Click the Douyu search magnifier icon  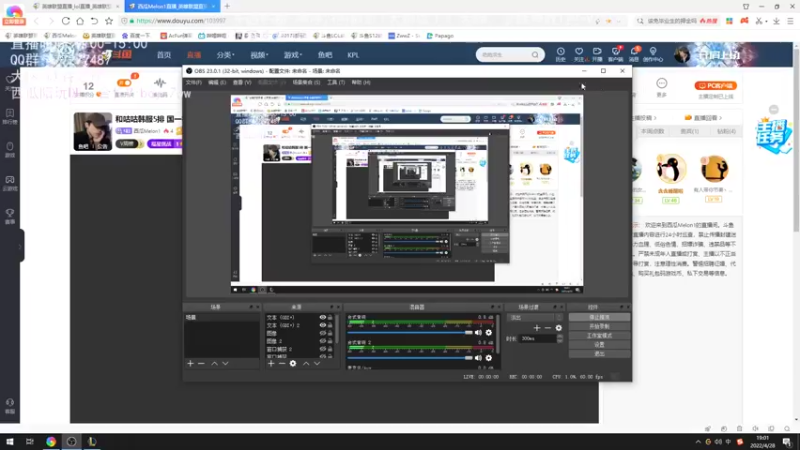point(535,55)
